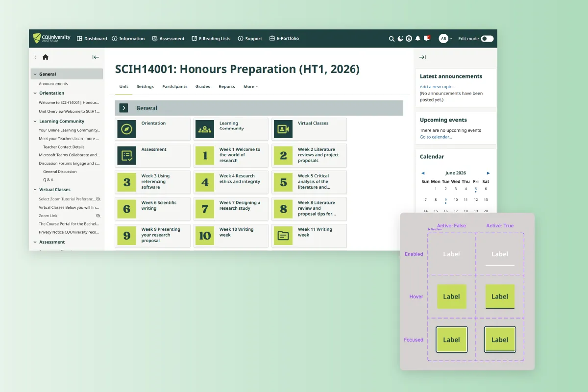Open Teacher Contact Details in course index

pos(64,147)
